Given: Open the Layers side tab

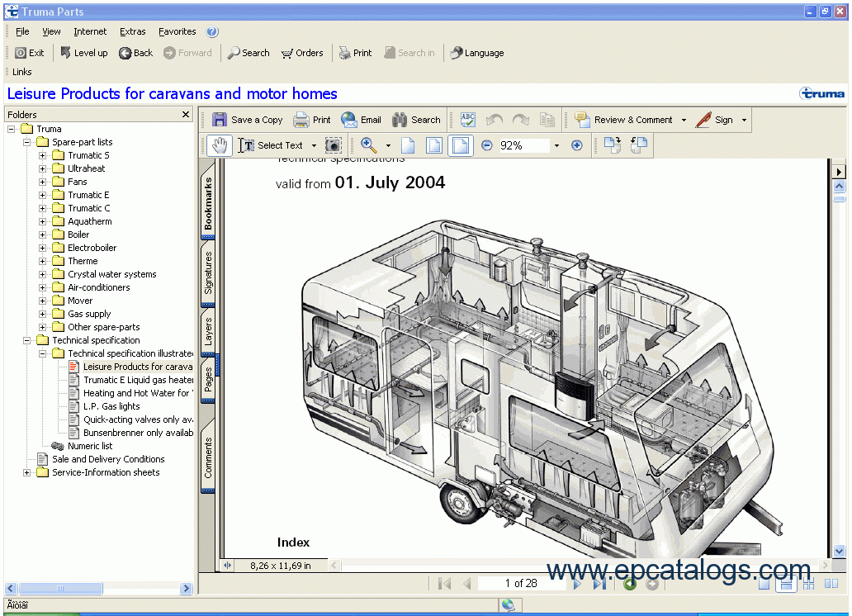Looking at the screenshot, I should 208,332.
